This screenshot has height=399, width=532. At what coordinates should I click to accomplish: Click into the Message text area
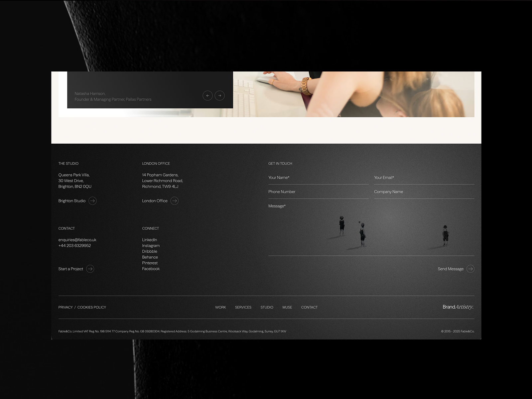click(x=371, y=229)
